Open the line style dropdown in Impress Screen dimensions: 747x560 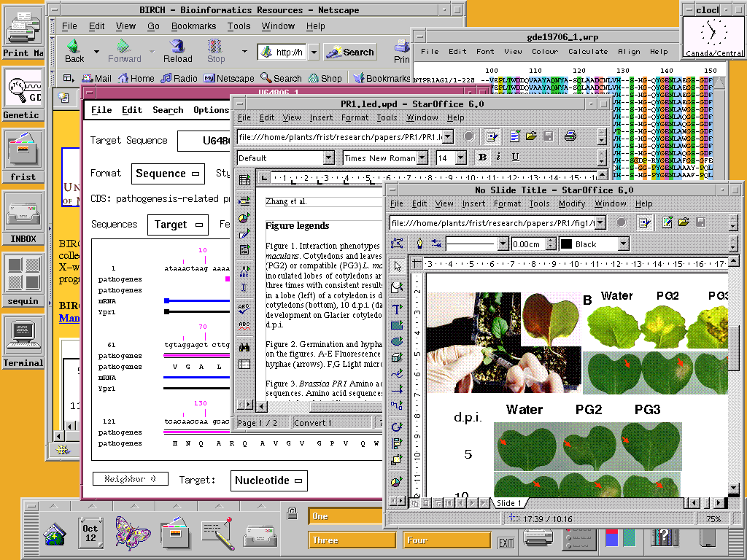[x=503, y=244]
